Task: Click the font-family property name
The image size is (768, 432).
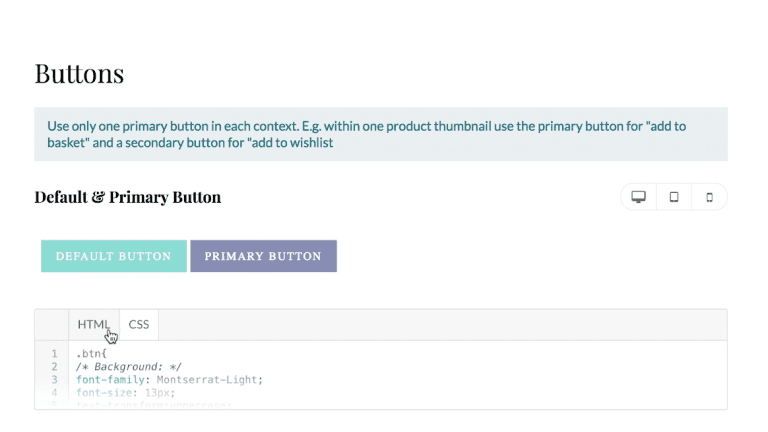Action: pyautogui.click(x=110, y=380)
